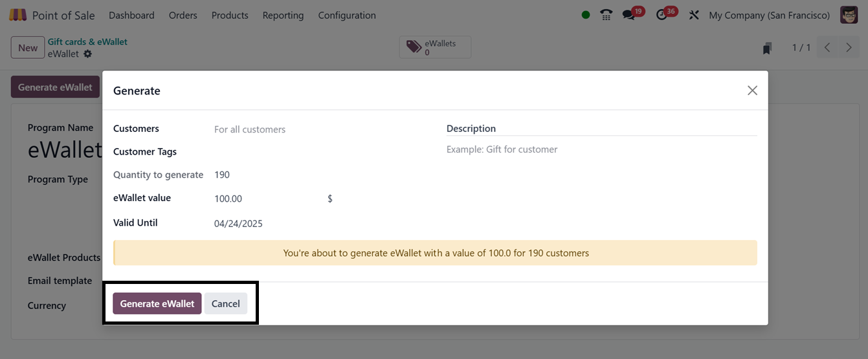The height and width of the screenshot is (359, 868).
Task: Click the user avatar in the top bar
Action: (849, 15)
